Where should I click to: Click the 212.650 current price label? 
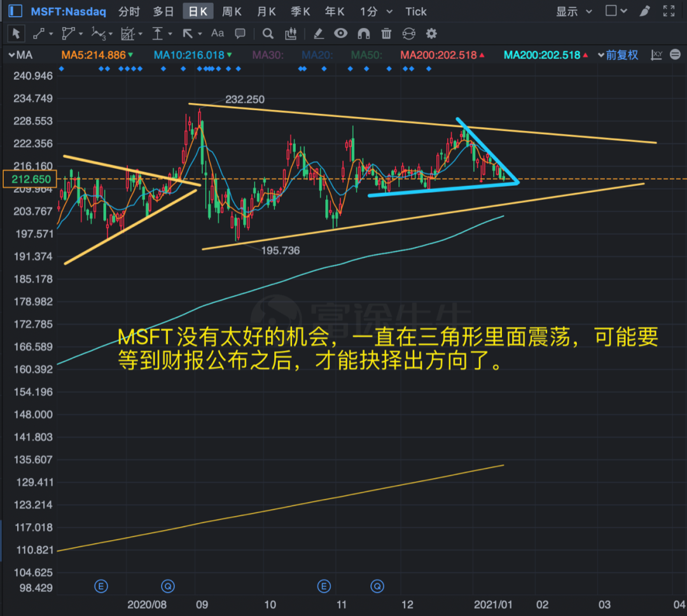30,179
